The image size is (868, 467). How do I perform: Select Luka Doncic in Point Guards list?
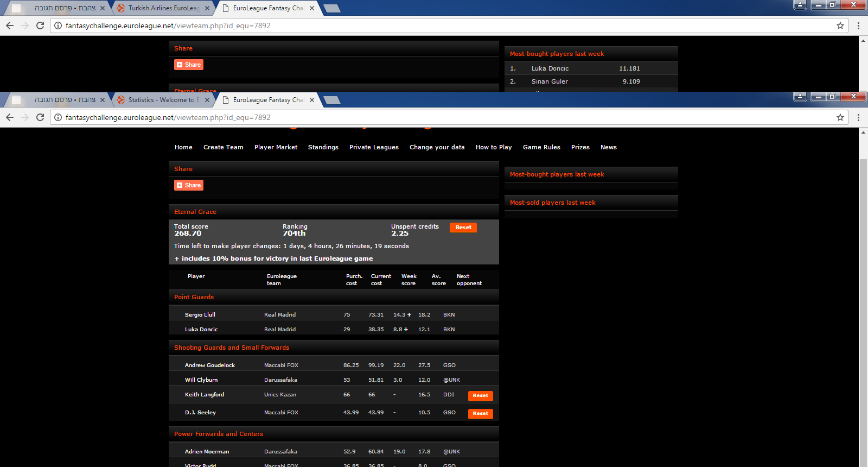click(201, 329)
